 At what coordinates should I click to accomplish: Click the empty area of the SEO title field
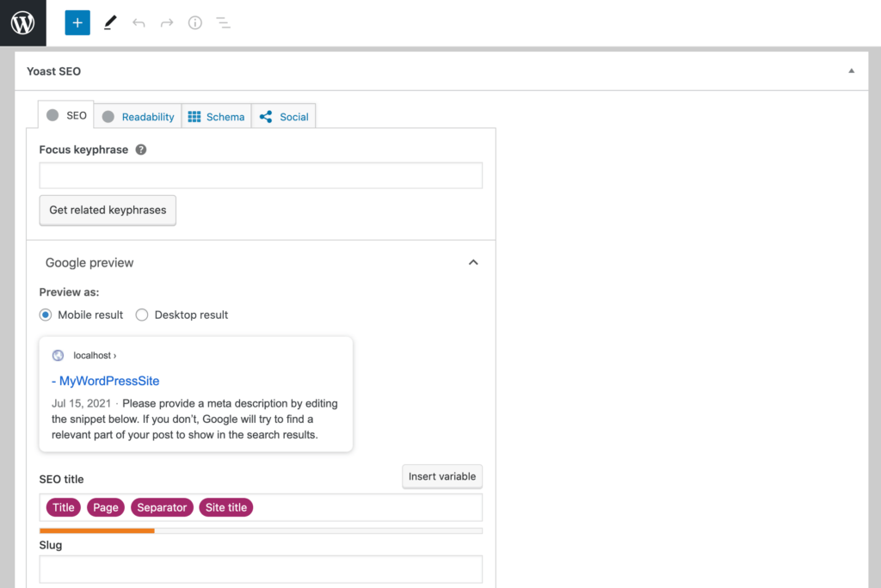(x=367, y=508)
